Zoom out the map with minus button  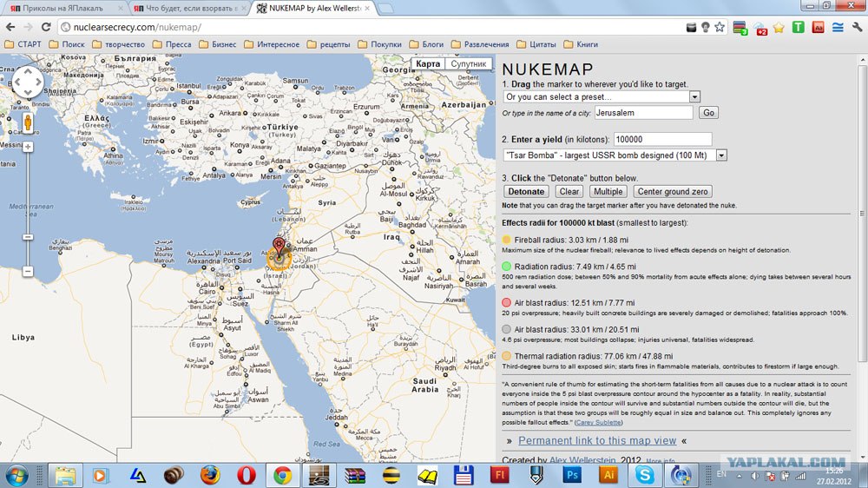(x=28, y=272)
